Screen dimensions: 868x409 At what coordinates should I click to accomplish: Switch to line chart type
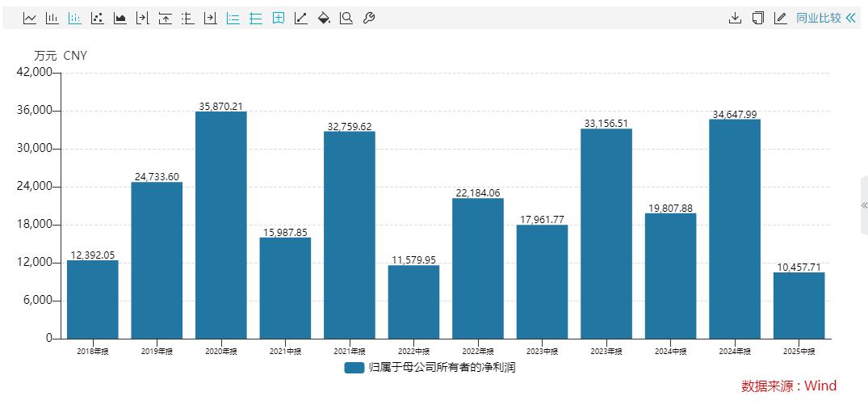(30, 18)
